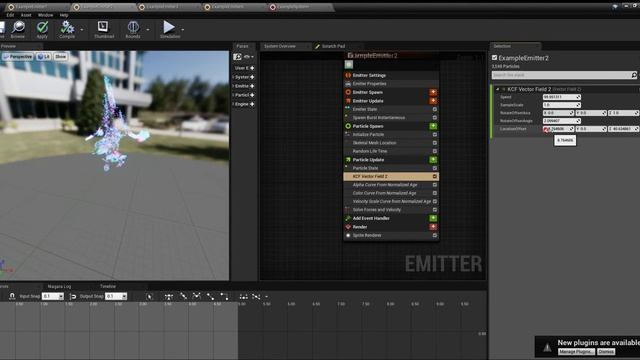Start the Simulation play icon
This screenshot has height=360, width=640.
click(169, 27)
